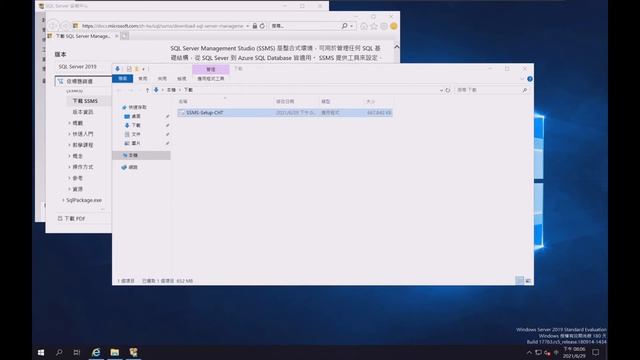
Task: Click 版本資訊 link in docs sidebar
Action: tap(83, 112)
